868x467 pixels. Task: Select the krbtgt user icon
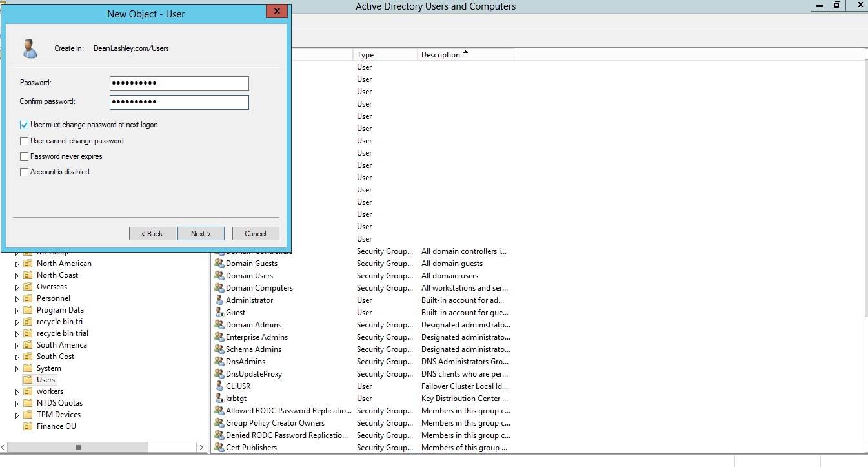(x=219, y=399)
